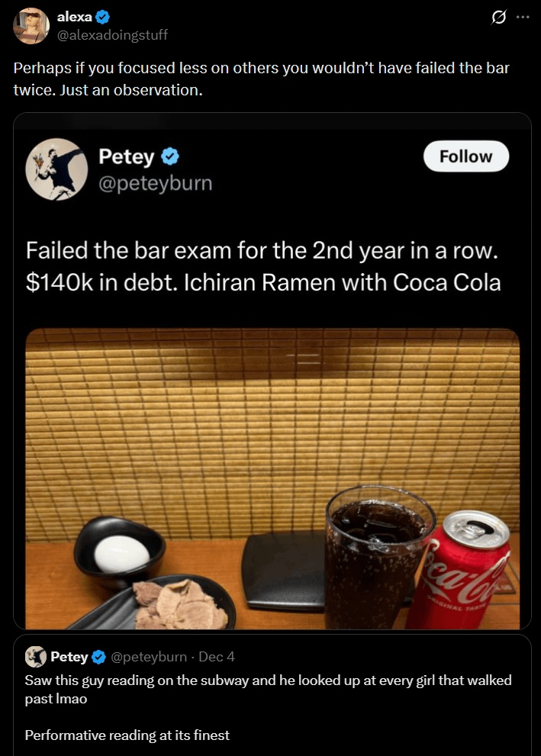This screenshot has height=756, width=541.
Task: Open alexa's profile avatar
Action: click(31, 26)
